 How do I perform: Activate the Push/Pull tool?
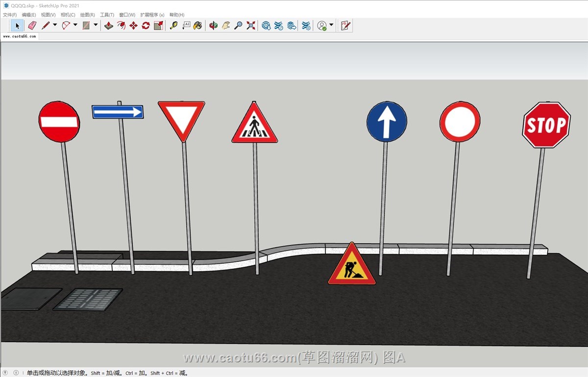[x=109, y=25]
